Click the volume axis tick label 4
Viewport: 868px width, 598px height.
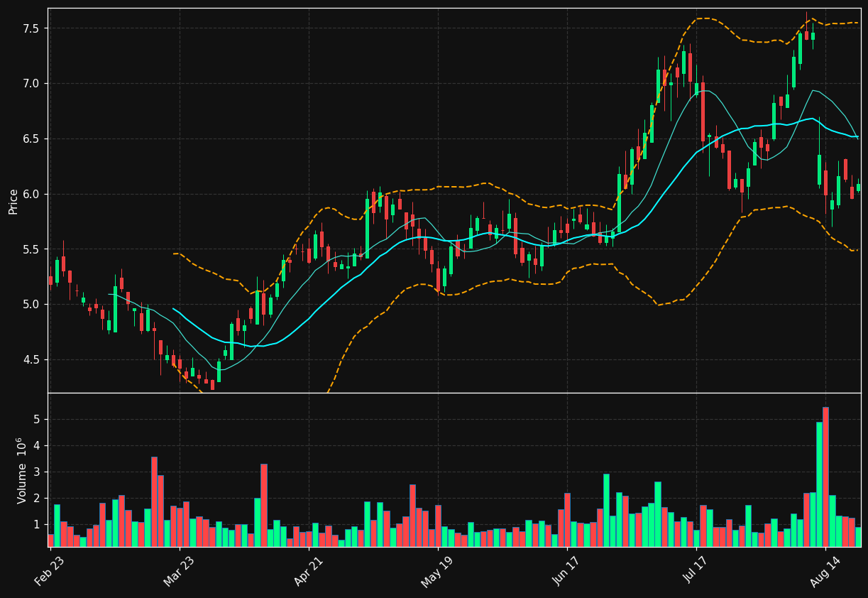(x=35, y=446)
